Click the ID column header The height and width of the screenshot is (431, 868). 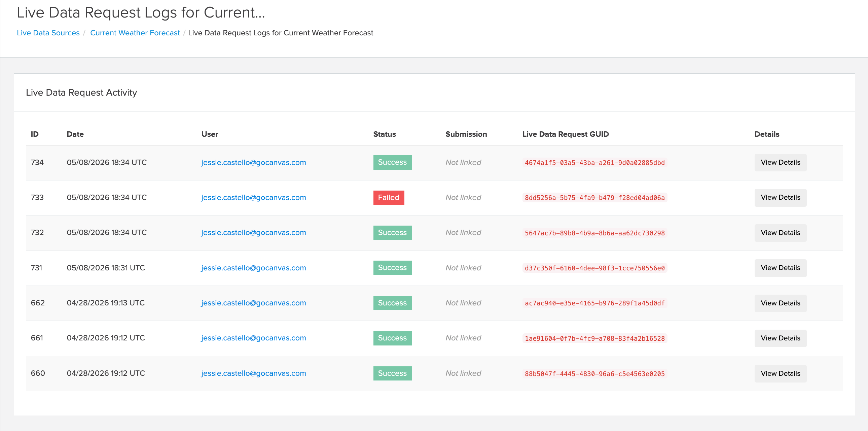coord(35,134)
